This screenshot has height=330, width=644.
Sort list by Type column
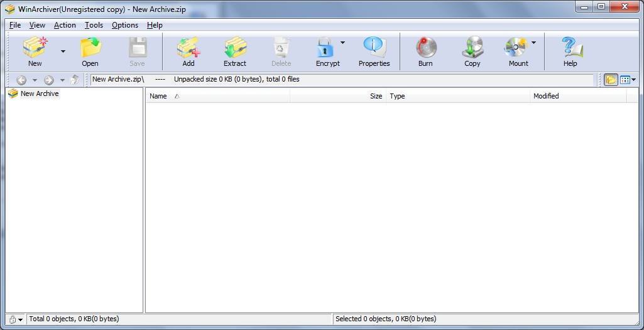457,96
